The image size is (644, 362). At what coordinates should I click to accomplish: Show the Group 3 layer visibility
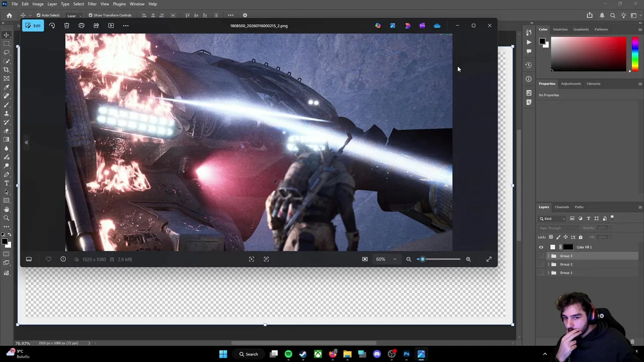[541, 256]
